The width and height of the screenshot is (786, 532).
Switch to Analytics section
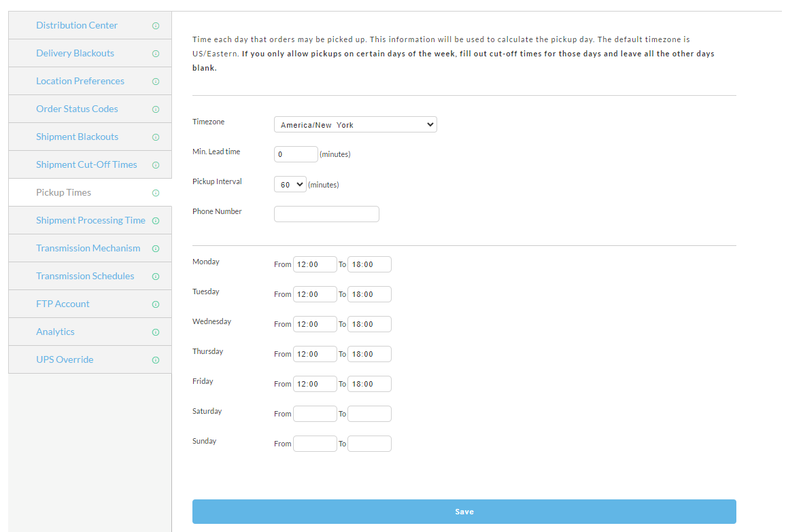click(x=55, y=332)
